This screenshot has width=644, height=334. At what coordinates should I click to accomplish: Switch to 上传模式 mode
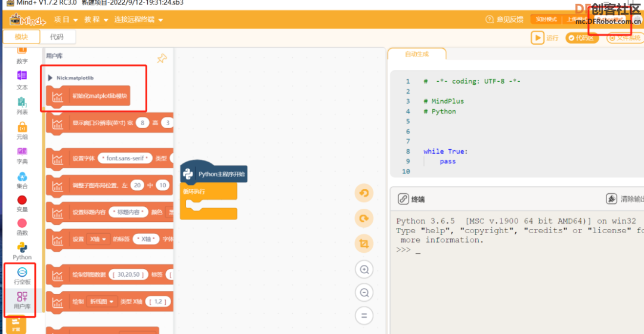point(577,19)
